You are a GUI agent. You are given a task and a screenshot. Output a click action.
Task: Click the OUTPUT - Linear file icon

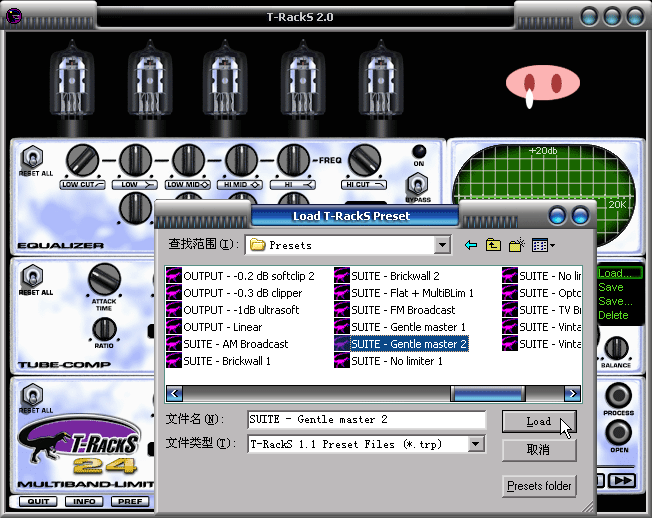(x=174, y=327)
